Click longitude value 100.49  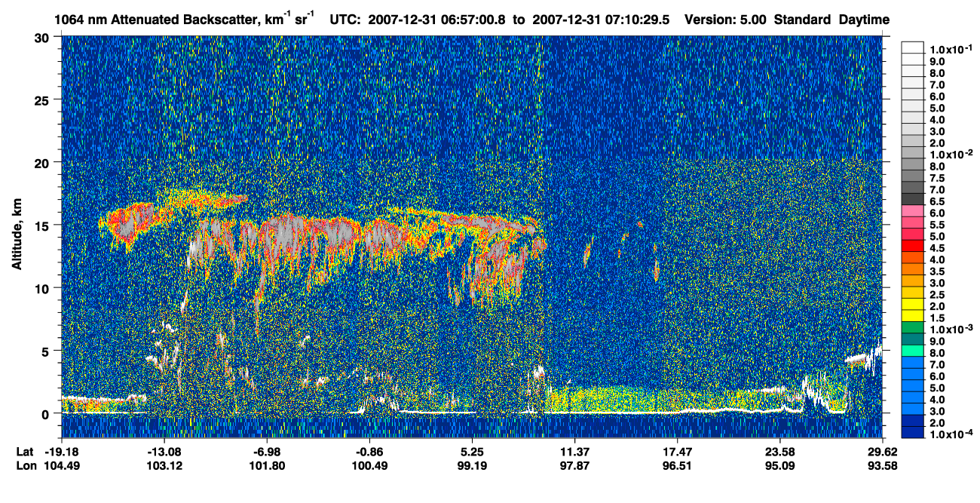point(369,465)
